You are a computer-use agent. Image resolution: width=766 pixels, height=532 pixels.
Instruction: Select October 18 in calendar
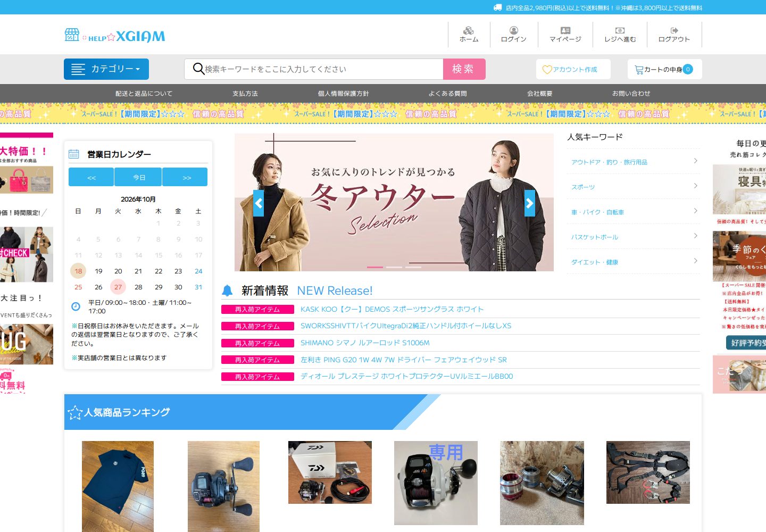78,271
